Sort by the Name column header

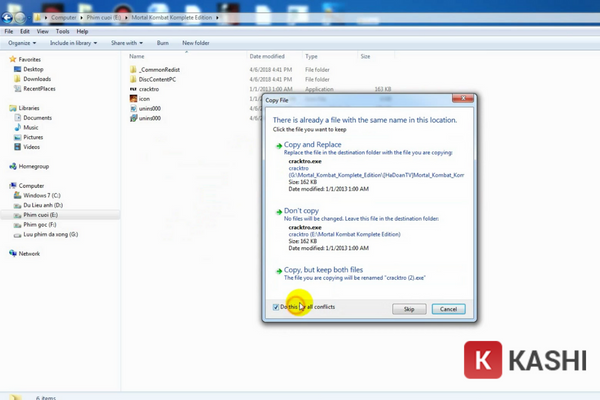[x=137, y=56]
